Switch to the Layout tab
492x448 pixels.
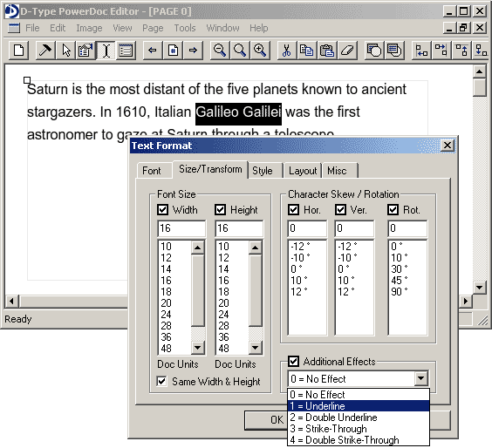point(303,171)
